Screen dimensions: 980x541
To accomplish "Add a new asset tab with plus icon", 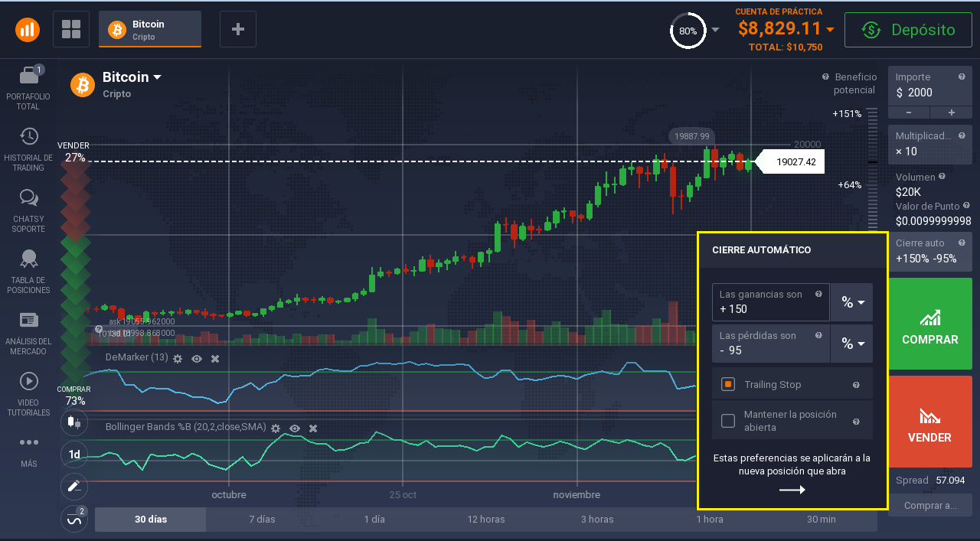I will 238,30.
